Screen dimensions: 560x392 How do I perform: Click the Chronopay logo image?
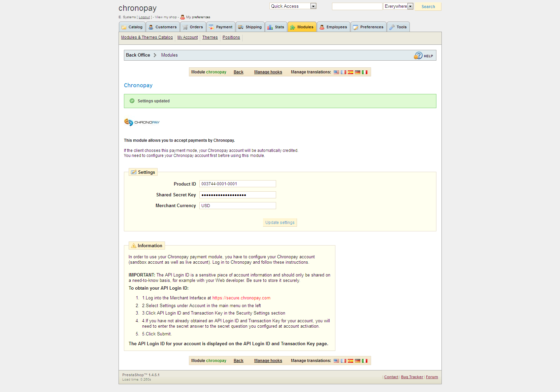coord(142,122)
